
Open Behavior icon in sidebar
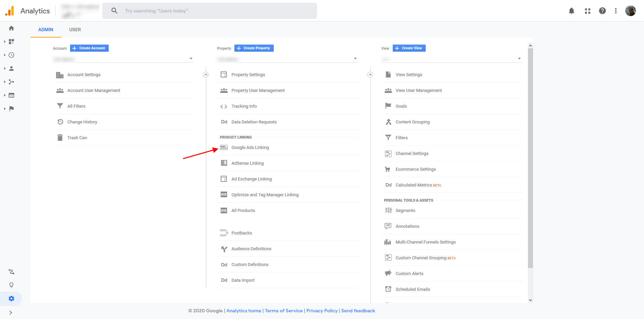[x=11, y=95]
